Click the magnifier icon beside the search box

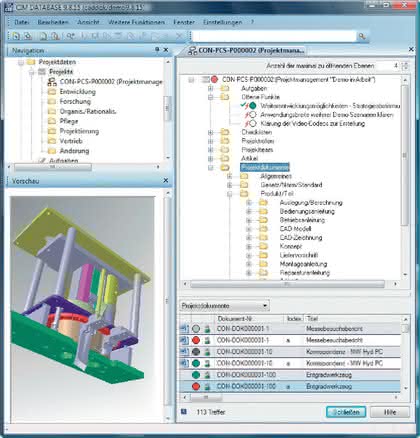362,36
